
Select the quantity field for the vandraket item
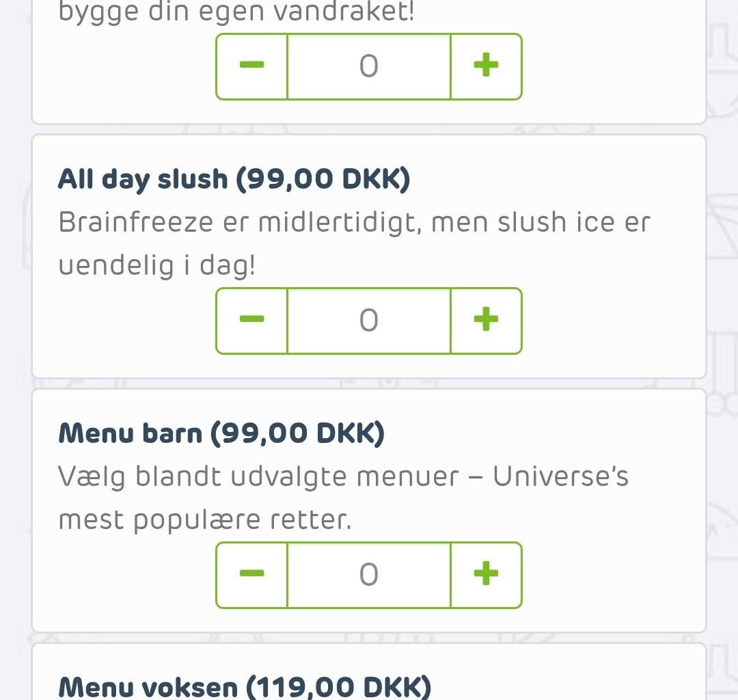tap(369, 66)
